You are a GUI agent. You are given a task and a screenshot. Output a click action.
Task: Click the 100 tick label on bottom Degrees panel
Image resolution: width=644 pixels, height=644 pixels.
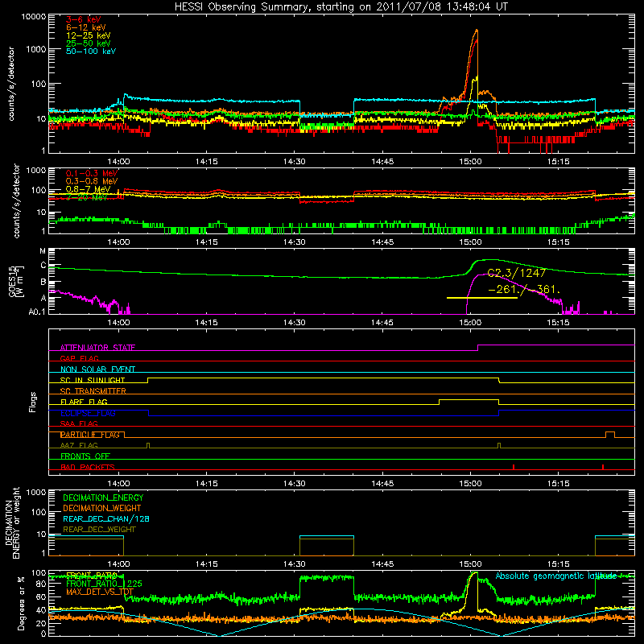pyautogui.click(x=39, y=573)
